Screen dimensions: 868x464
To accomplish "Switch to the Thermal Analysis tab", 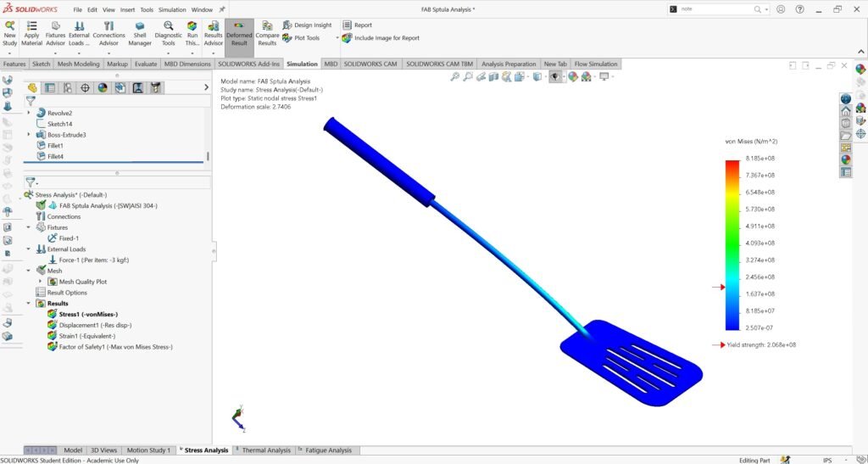I will (x=266, y=450).
